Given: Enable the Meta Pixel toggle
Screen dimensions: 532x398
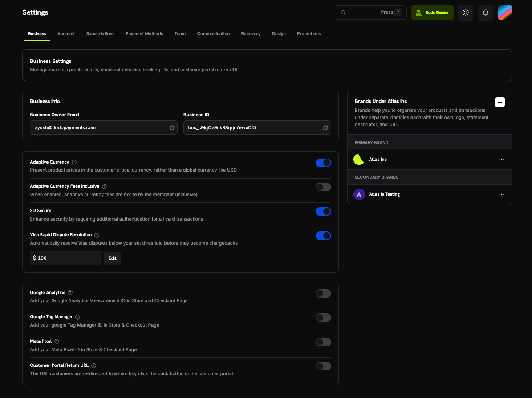Looking at the screenshot, I should click(x=323, y=342).
